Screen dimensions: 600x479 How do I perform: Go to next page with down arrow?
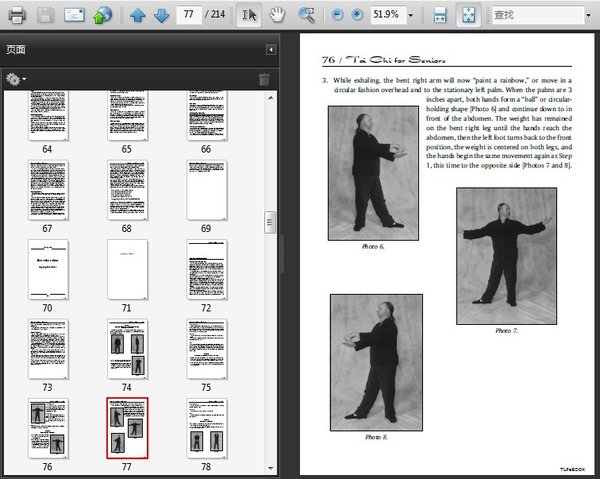pyautogui.click(x=161, y=15)
